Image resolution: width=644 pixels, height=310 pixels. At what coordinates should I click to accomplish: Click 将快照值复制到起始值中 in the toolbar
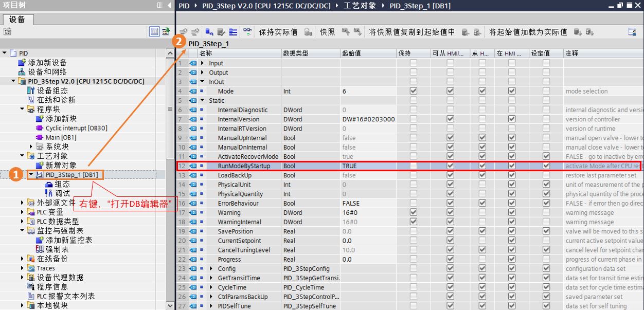[412, 32]
